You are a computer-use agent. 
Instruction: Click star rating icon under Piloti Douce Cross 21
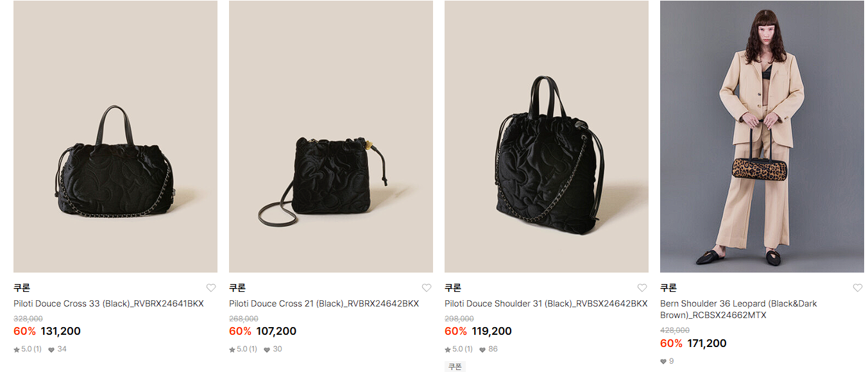[x=232, y=350]
